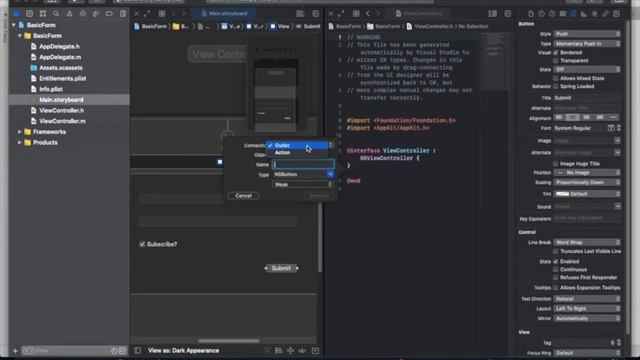
Task: Select AppDelegate.m in the file navigator
Action: click(60, 57)
